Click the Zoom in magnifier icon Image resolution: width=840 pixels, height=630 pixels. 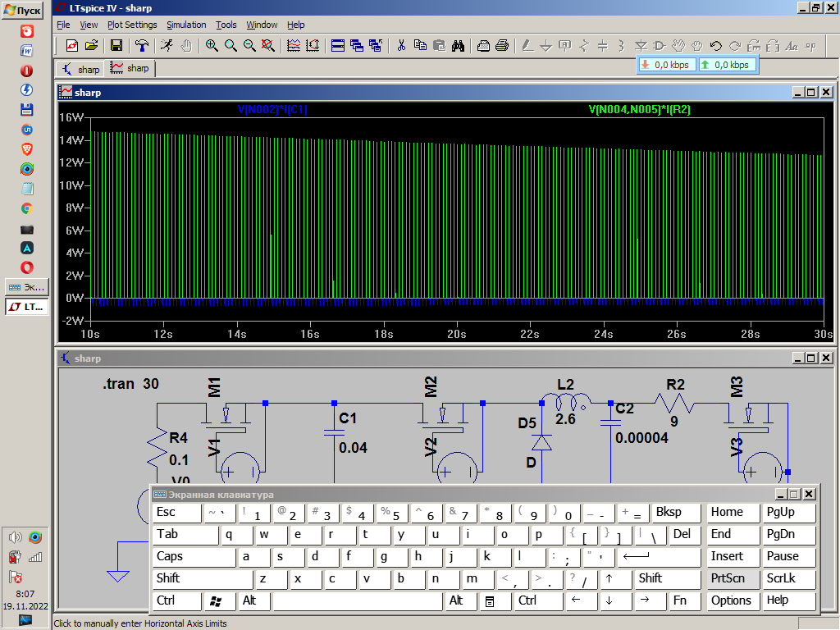tap(212, 45)
